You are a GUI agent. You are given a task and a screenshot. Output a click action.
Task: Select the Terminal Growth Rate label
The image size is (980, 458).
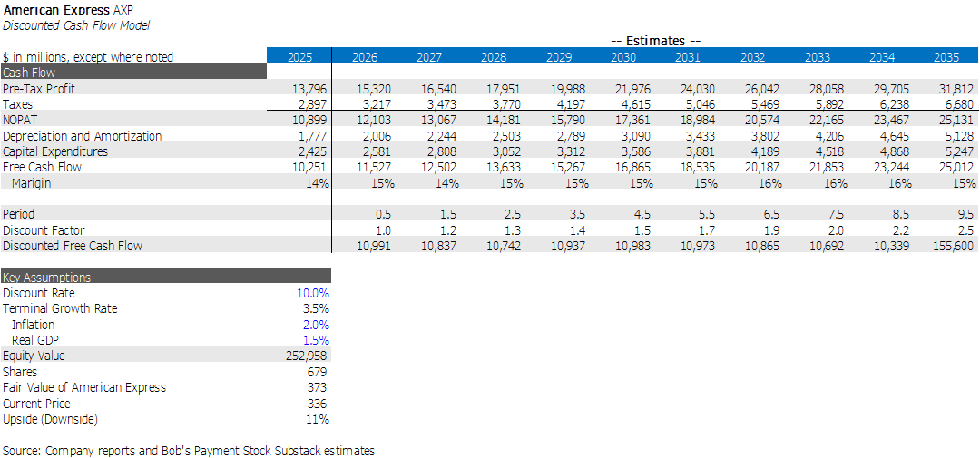60,308
